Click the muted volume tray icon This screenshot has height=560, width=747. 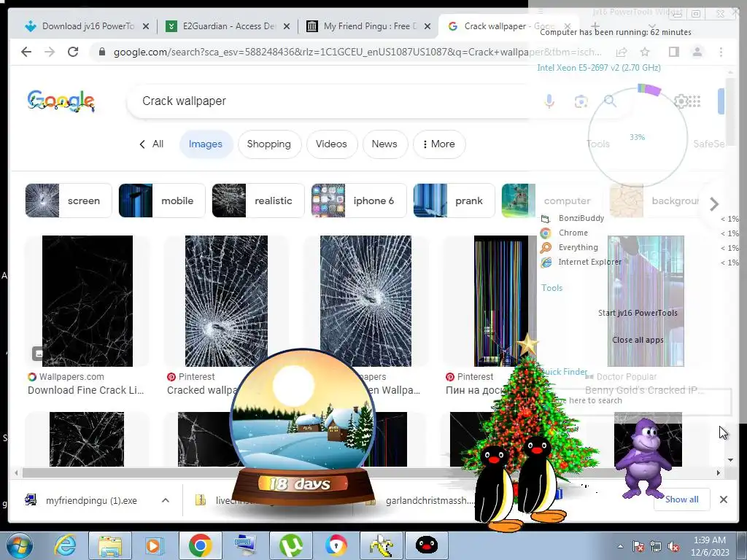tap(673, 547)
